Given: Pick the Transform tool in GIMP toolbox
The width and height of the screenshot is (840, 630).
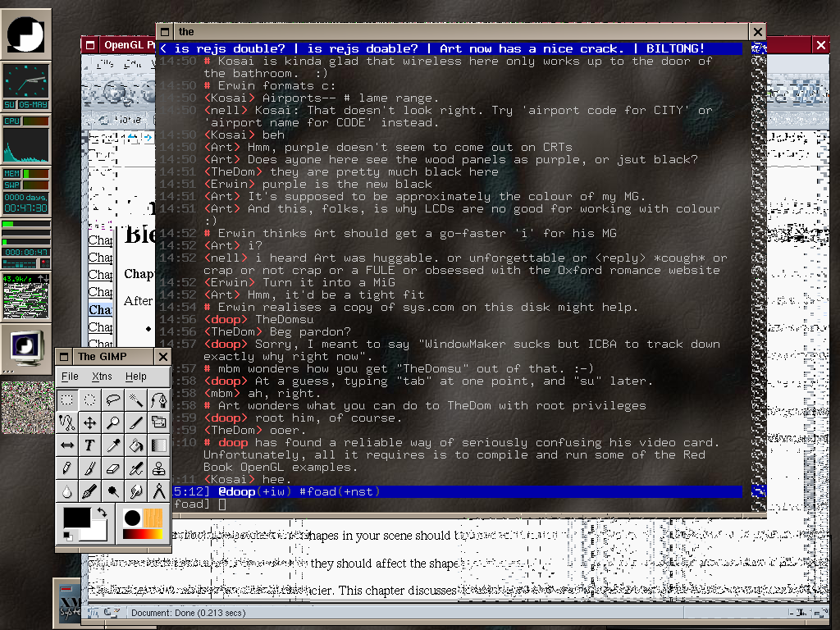Looking at the screenshot, I should tap(159, 422).
